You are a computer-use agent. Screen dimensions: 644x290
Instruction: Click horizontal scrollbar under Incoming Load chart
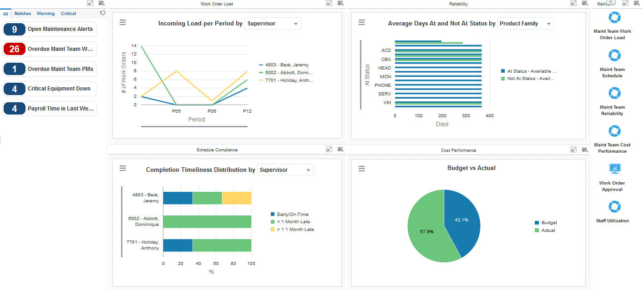tap(194, 126)
